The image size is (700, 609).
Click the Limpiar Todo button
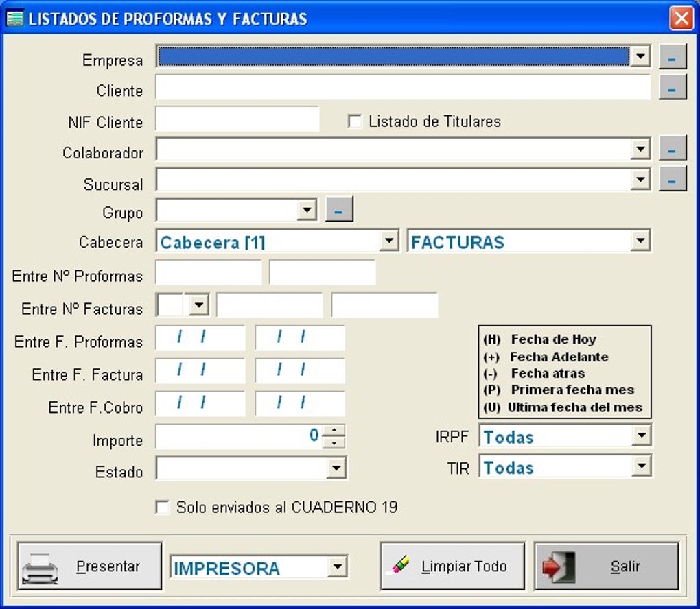(x=452, y=566)
